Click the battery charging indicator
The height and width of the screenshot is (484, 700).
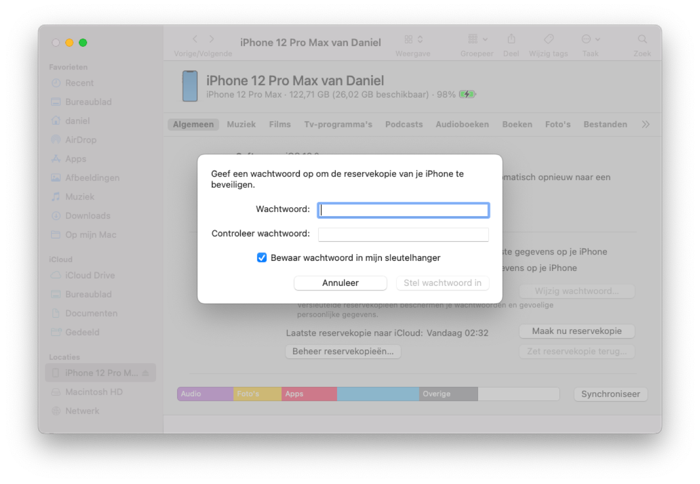pos(467,94)
